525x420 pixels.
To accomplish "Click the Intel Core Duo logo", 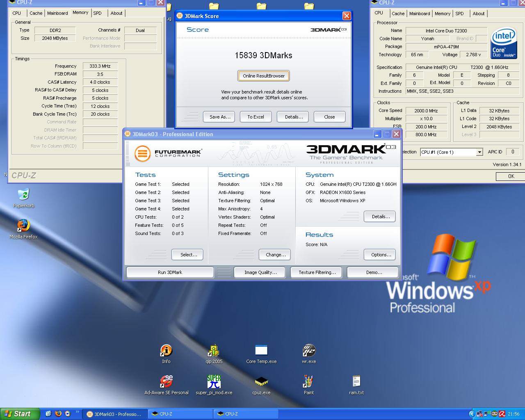I will 504,43.
